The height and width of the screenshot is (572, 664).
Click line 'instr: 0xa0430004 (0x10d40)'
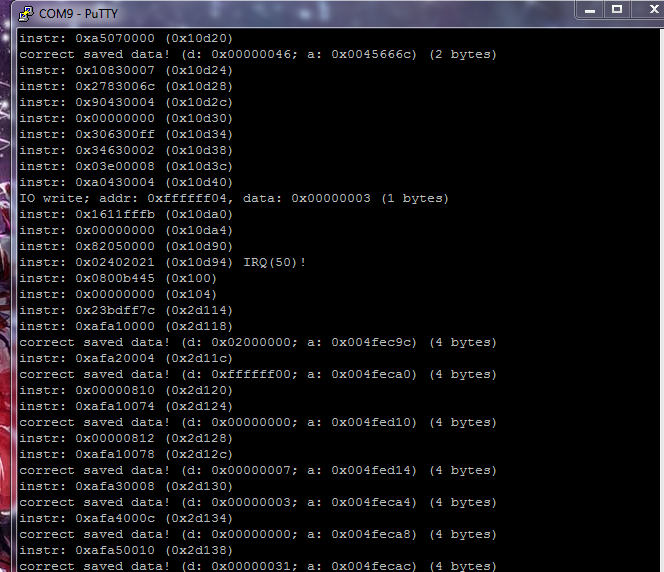[126, 182]
